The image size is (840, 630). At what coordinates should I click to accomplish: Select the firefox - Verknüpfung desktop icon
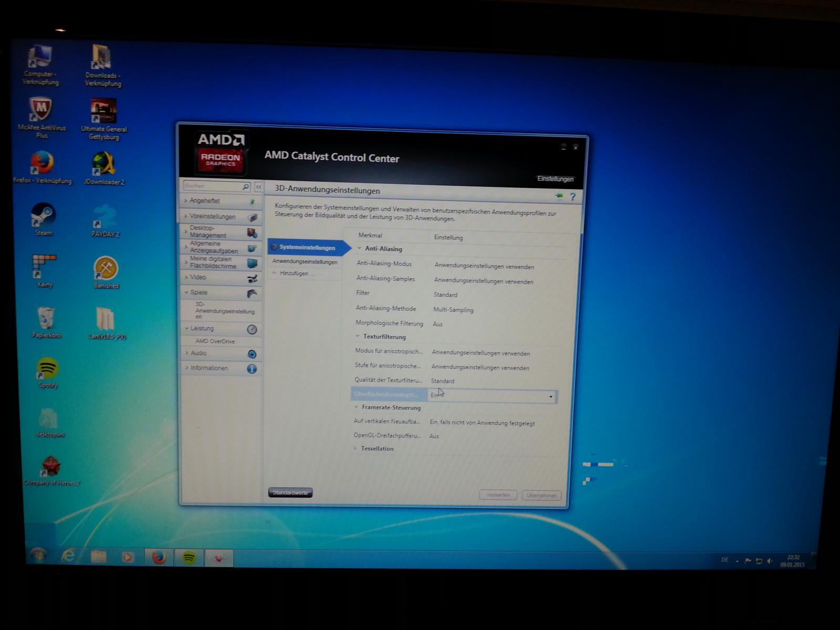click(x=42, y=168)
